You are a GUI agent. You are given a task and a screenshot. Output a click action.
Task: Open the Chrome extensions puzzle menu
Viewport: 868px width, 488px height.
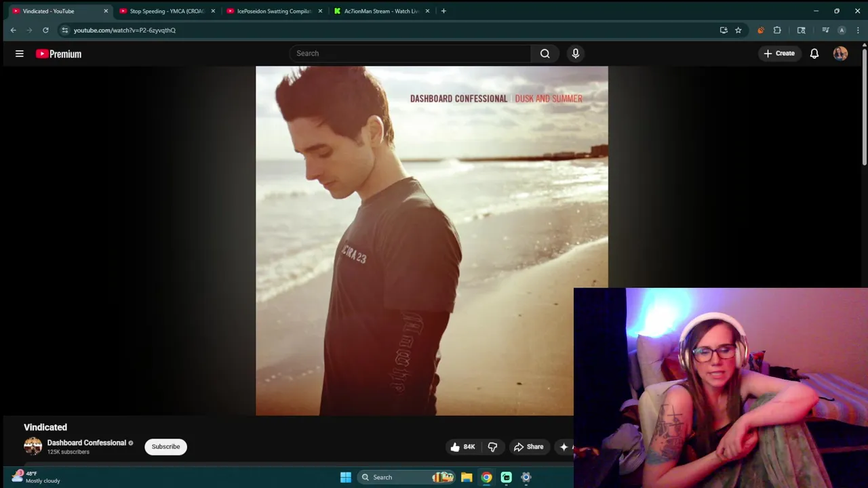pos(777,30)
